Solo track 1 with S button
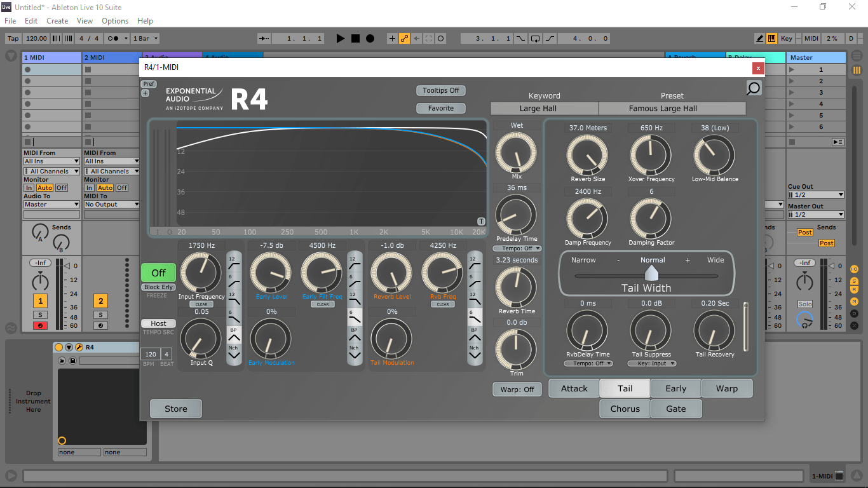 click(40, 315)
